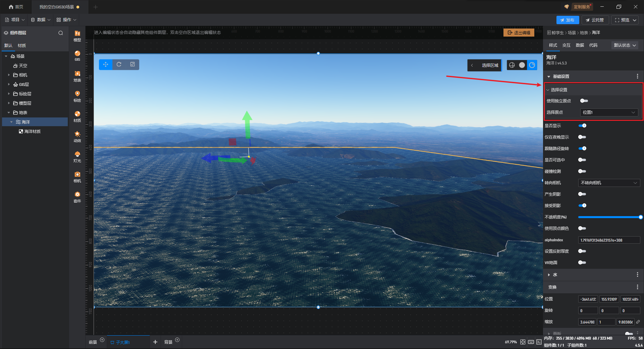
Task: Open the 套件 component category
Action: [x=77, y=197]
